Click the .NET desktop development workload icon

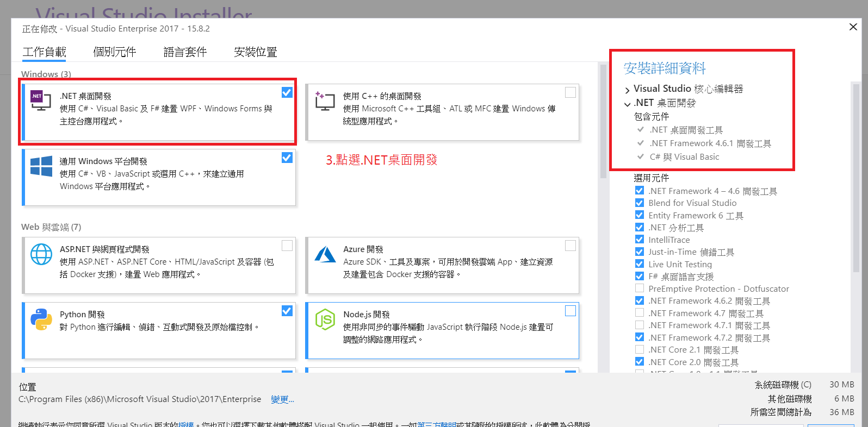(41, 101)
